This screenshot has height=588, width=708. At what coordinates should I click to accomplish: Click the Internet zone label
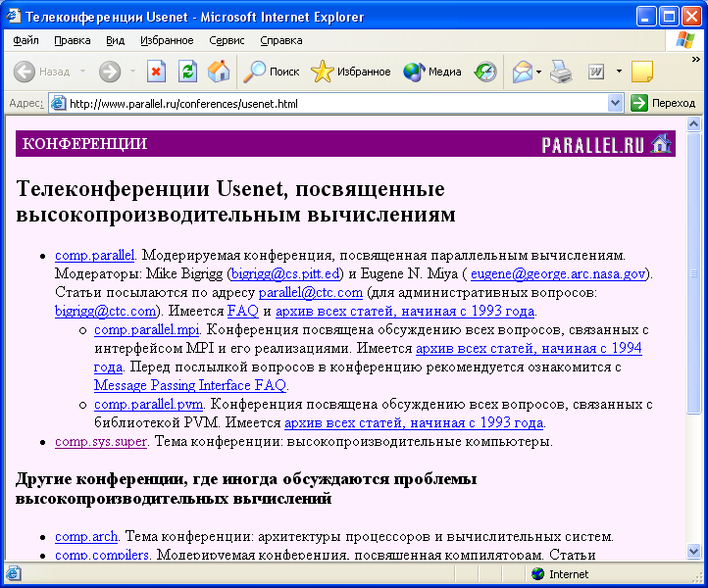[569, 574]
